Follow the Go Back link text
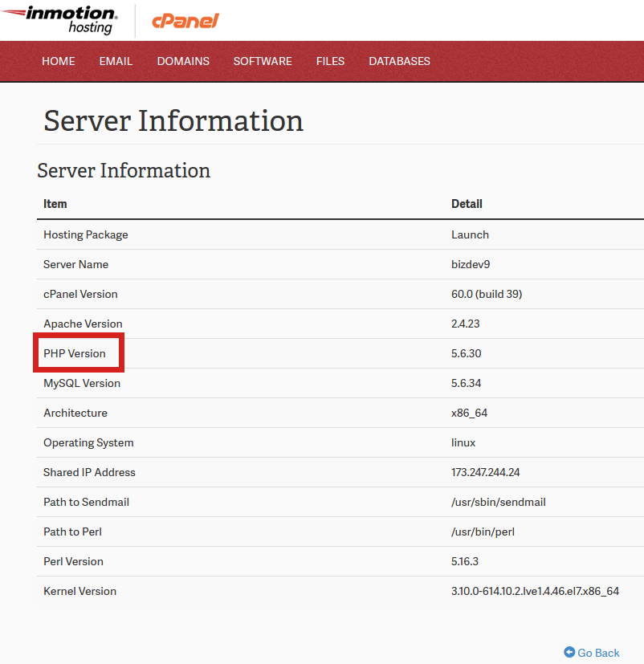The image size is (644, 664). [x=598, y=653]
